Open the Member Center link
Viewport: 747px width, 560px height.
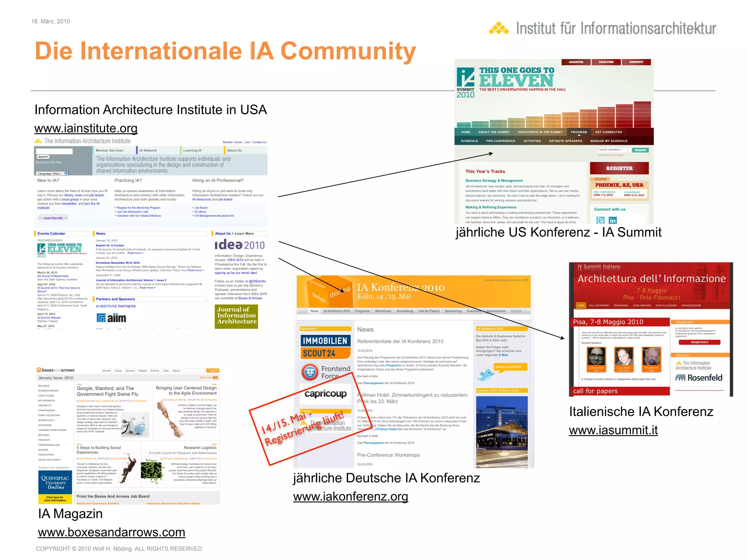pos(232,142)
